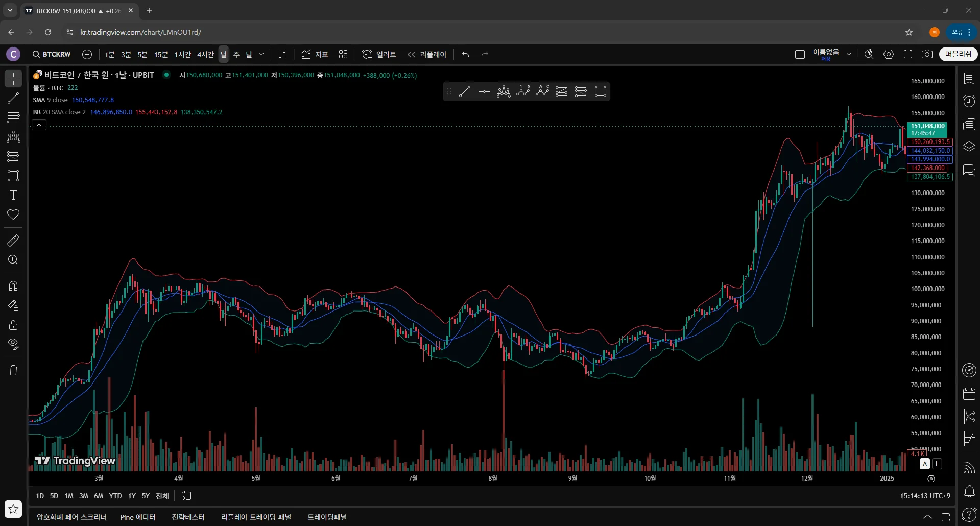Open the layout name dropdown arrow
The image size is (980, 526).
[x=849, y=54]
